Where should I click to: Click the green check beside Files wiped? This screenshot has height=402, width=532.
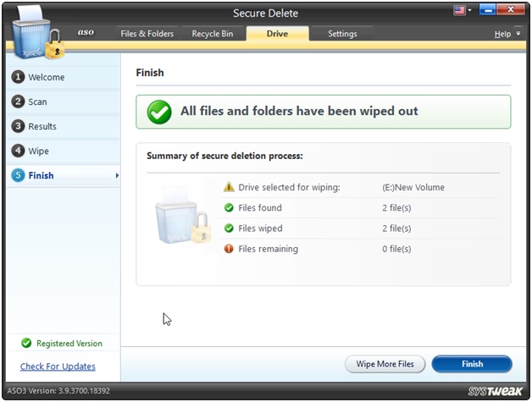click(229, 229)
